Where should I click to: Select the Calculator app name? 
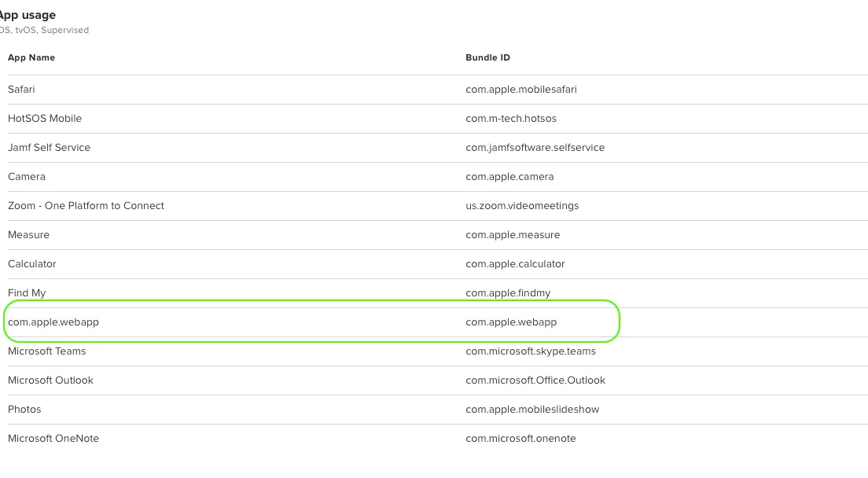[x=31, y=264]
